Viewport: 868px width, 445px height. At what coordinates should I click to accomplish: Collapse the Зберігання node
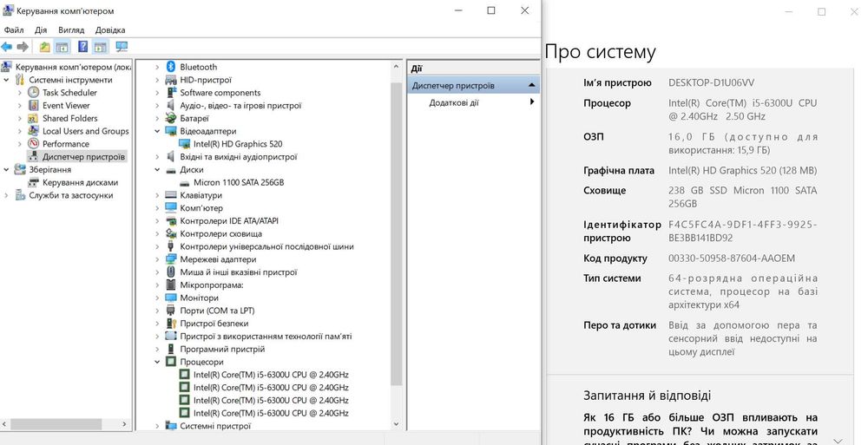(x=6, y=170)
